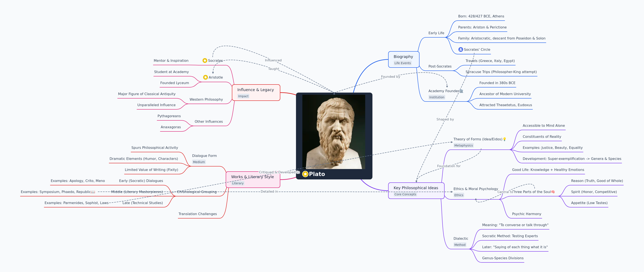Click 'Mentor & Inspiration'
The image size is (644, 272).
(x=171, y=61)
